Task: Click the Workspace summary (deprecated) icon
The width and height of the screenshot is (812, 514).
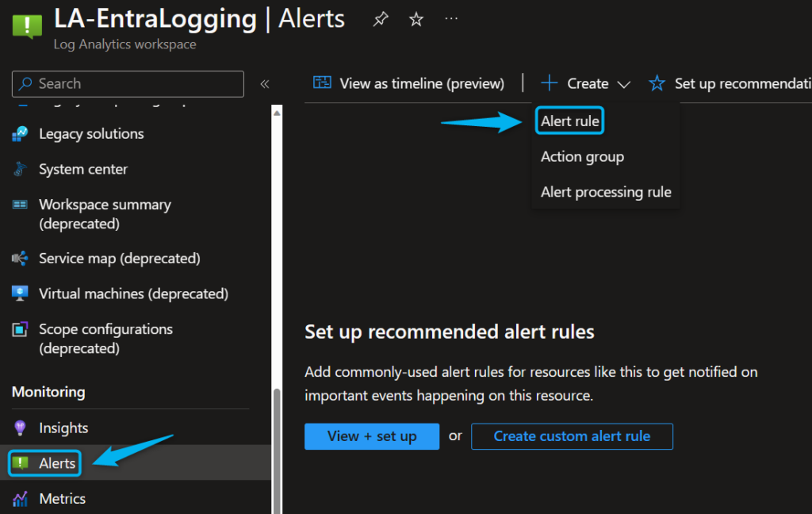Action: pos(21,205)
